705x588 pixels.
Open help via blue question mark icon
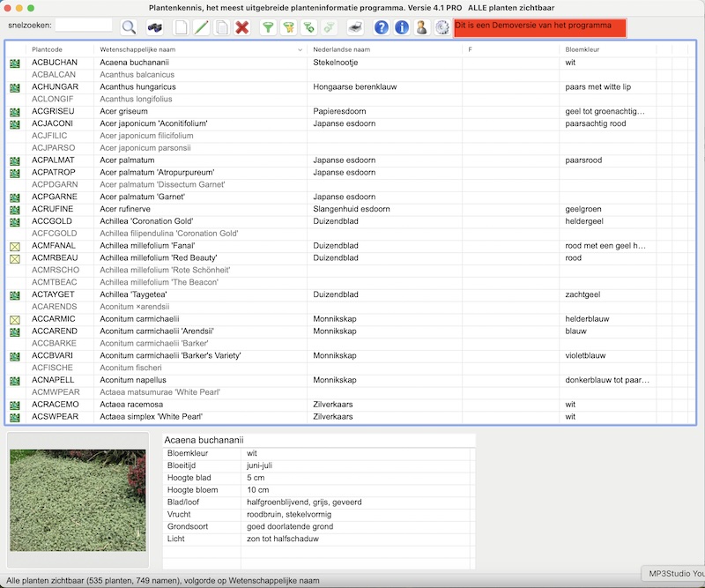coord(382,27)
